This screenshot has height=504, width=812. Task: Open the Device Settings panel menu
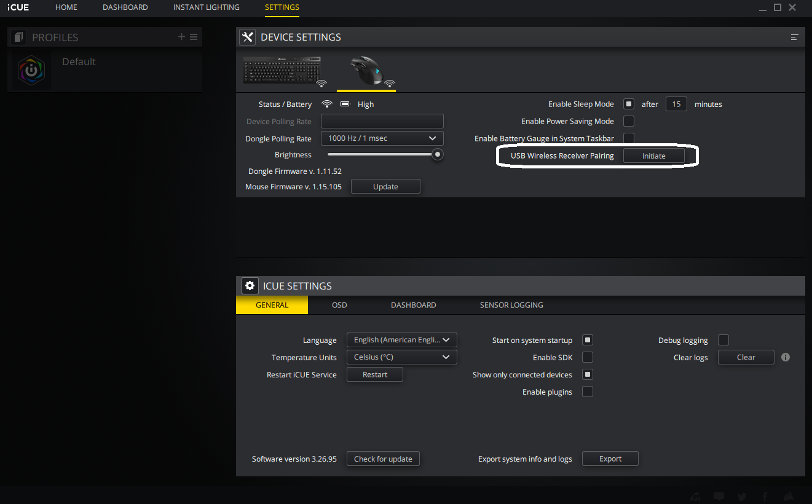pos(794,37)
